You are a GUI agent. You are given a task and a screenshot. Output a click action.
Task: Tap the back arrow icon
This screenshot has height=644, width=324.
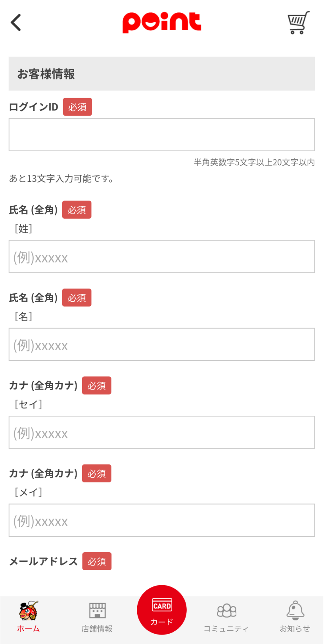(x=16, y=23)
